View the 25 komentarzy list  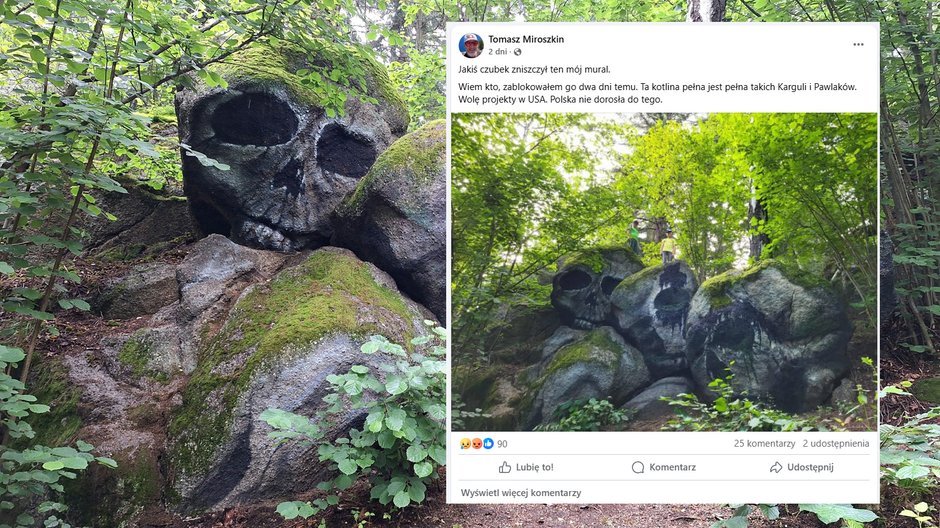tap(764, 443)
